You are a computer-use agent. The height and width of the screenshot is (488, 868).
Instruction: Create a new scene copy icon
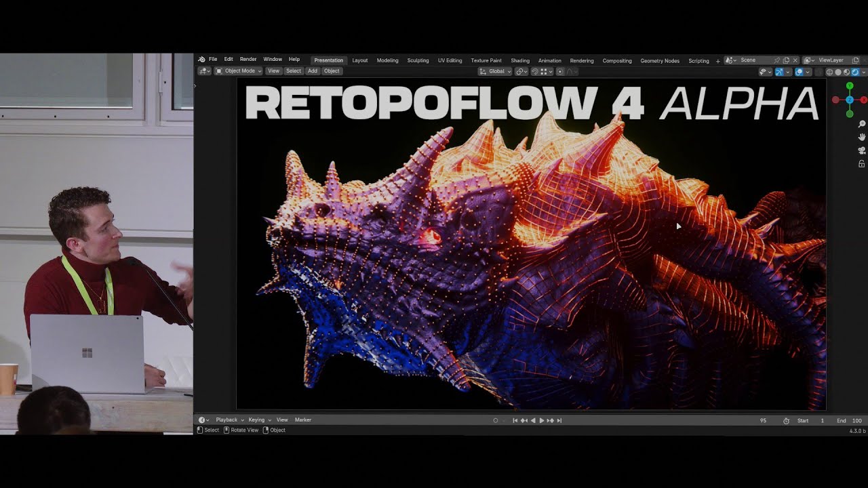pyautogui.click(x=786, y=60)
